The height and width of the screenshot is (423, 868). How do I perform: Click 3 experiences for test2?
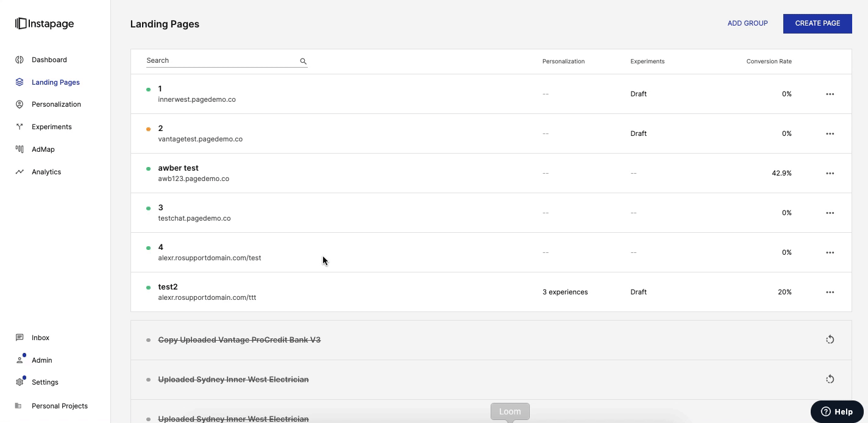[x=565, y=292]
